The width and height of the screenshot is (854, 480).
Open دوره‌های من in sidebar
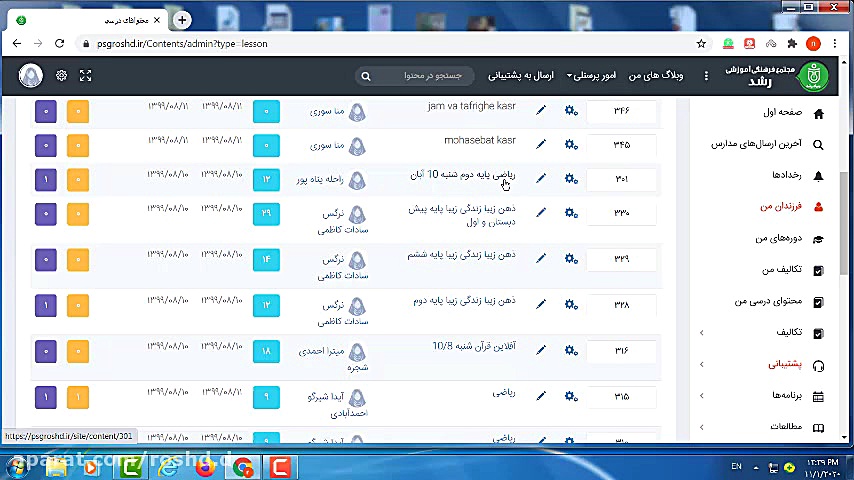[x=778, y=238]
